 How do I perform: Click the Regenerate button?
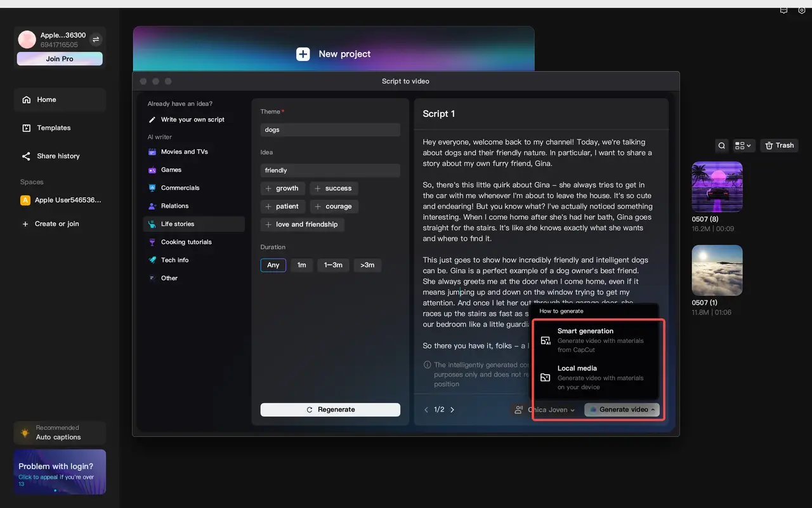pyautogui.click(x=330, y=410)
